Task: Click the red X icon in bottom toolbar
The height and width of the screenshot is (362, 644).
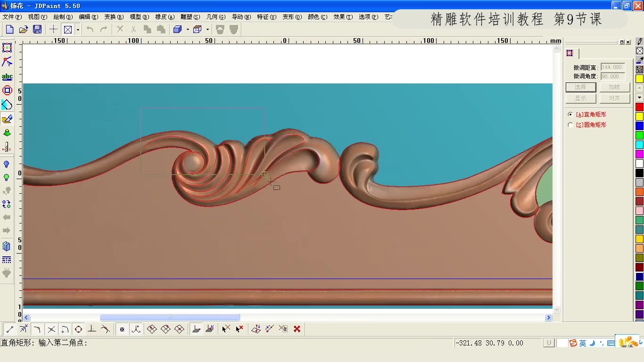Action: 297,329
